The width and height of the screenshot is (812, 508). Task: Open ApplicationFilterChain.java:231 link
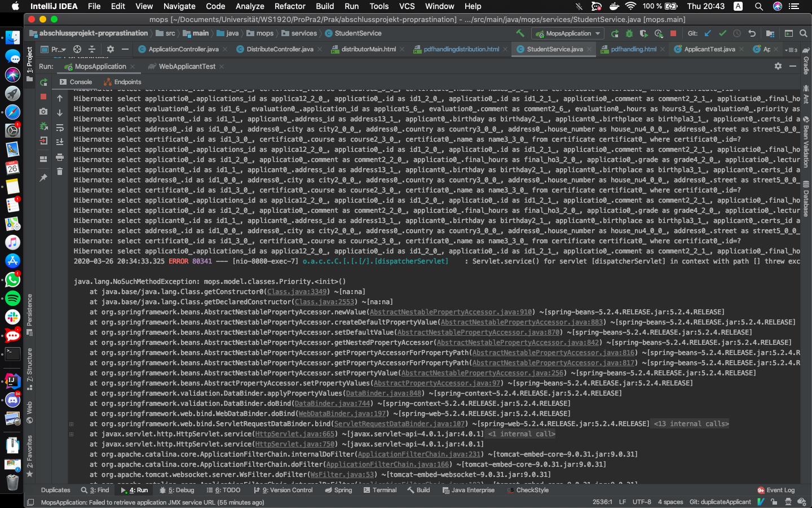(419, 454)
